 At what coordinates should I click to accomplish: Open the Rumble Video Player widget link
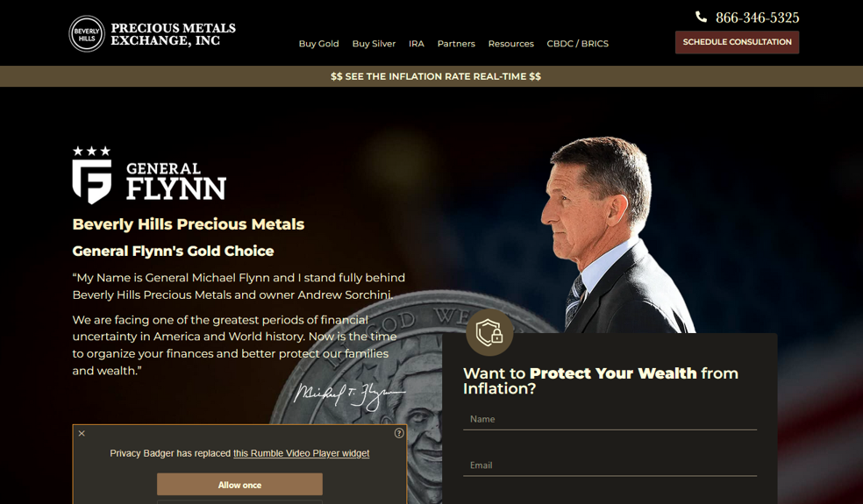[301, 453]
